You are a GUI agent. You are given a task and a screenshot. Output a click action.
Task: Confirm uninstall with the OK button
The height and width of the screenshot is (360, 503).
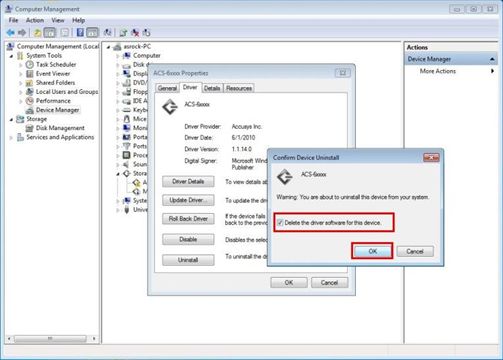[x=372, y=251]
